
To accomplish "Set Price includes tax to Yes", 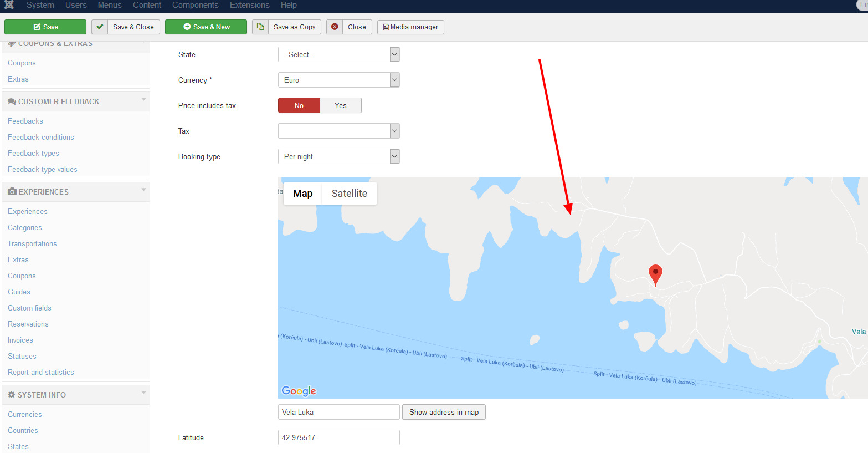I will tap(341, 105).
